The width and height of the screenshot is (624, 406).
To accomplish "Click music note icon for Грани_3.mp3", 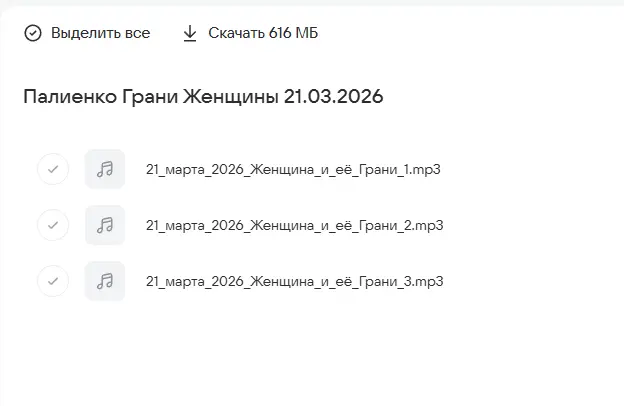I will coord(105,281).
